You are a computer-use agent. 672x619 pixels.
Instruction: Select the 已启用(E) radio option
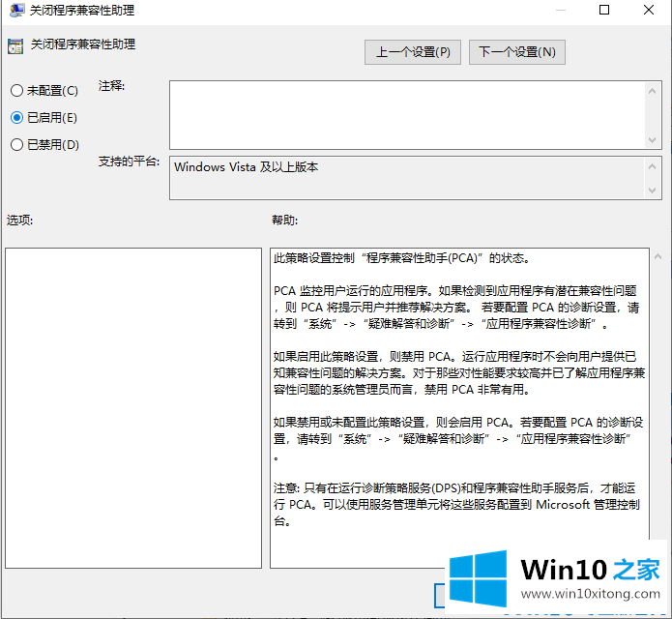(x=44, y=117)
